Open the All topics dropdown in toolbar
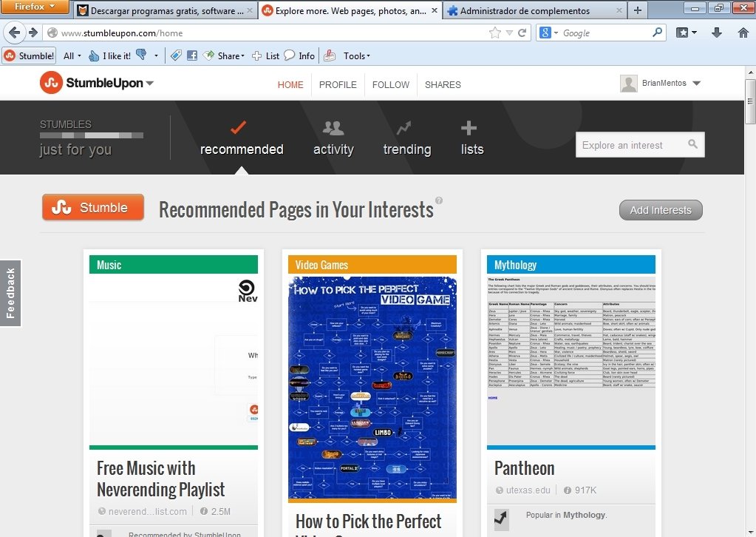 click(x=72, y=55)
